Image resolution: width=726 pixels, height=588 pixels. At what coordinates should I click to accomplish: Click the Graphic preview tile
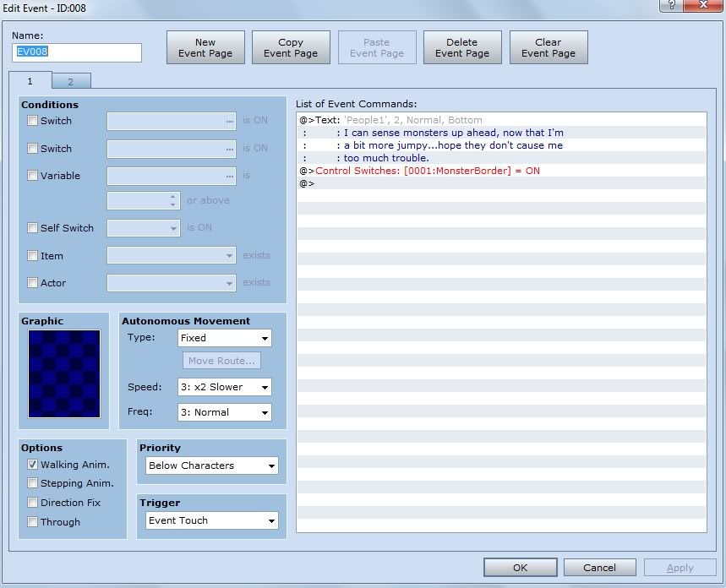click(64, 373)
